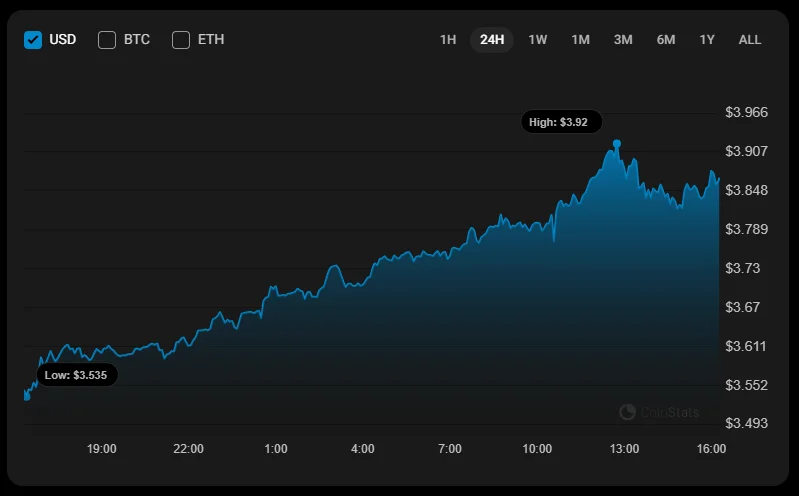Viewport: 799px width, 496px height.
Task: Show ALL time price history
Action: point(750,40)
